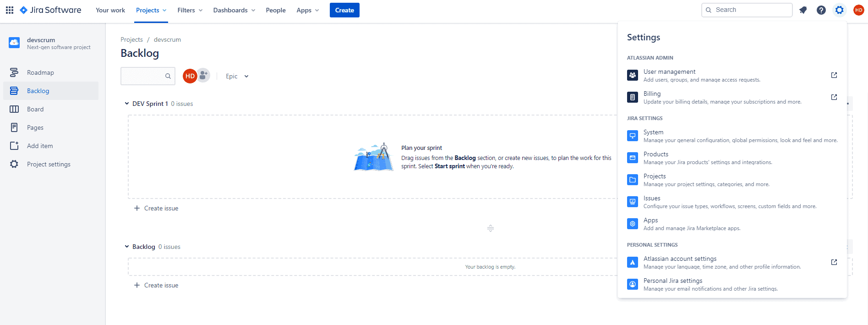Click the Products settings icon
Viewport: 868px width, 325px height.
point(633,158)
